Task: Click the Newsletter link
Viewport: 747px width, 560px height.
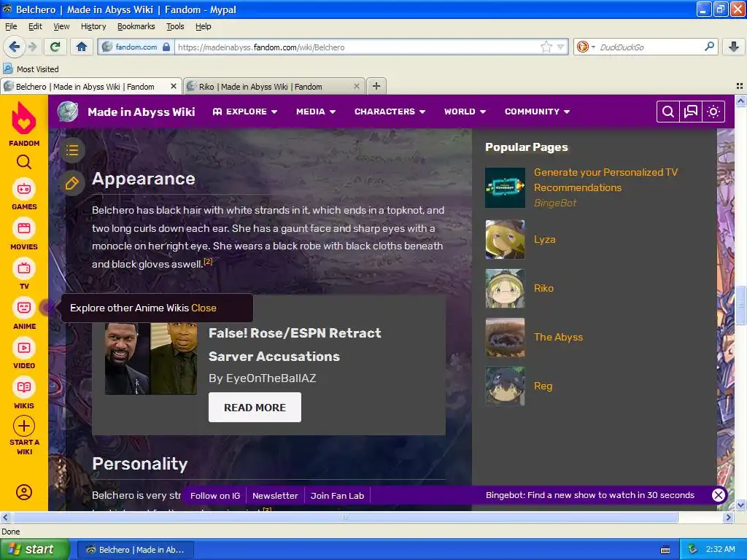Action: 275,496
